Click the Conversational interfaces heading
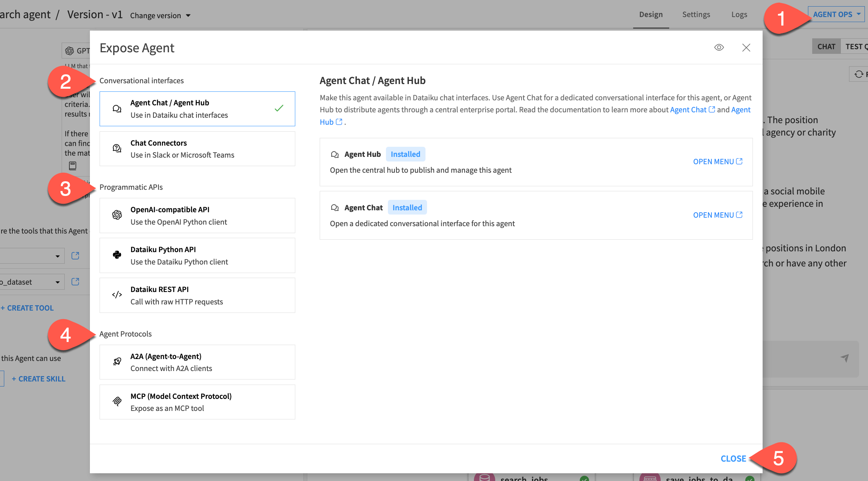 pos(141,81)
